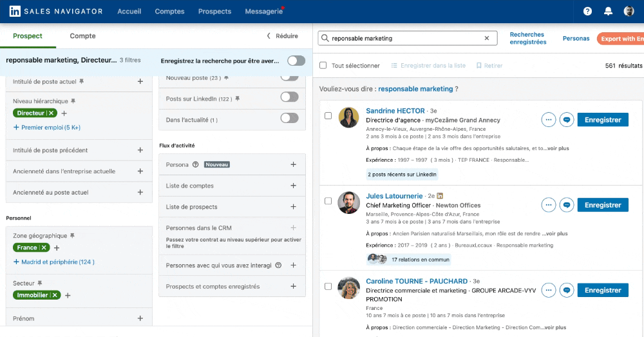Save Jules Latournerie with Enregistrer
Screen dimensions: 644x337
(x=603, y=205)
